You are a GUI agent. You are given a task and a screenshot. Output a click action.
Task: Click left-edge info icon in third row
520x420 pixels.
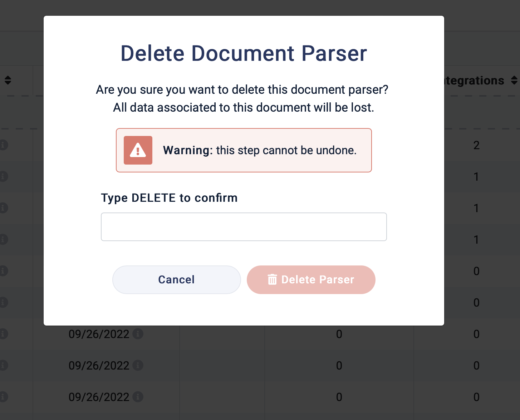3,208
